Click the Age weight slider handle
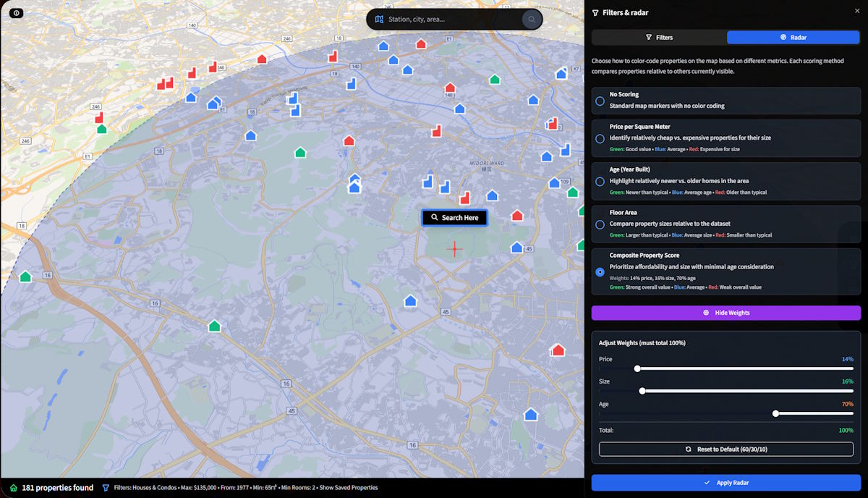 coord(775,413)
